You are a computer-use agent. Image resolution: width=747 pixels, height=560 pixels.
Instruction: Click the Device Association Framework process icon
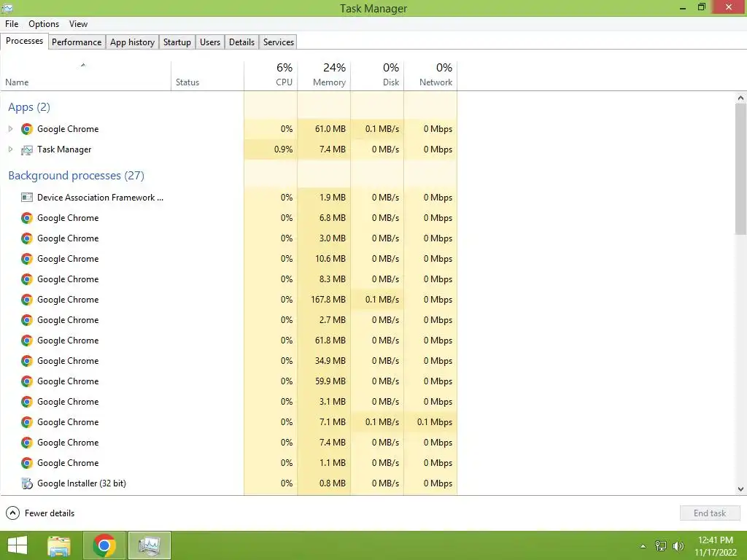tap(27, 197)
